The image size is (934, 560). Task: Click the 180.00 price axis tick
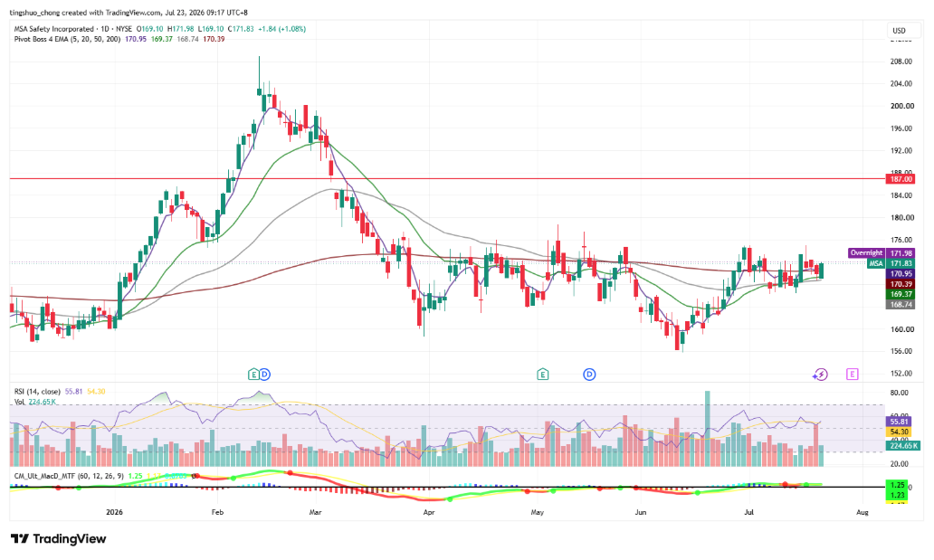point(901,217)
